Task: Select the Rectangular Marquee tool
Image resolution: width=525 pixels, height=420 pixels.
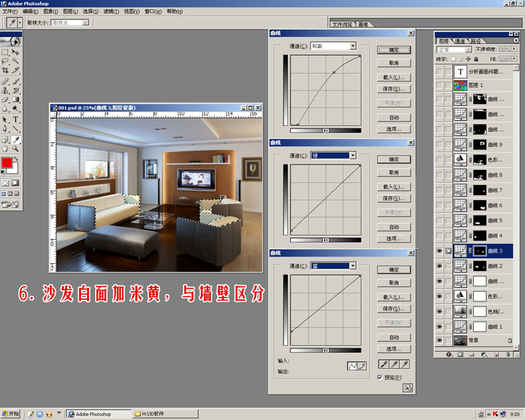Action: pos(5,52)
